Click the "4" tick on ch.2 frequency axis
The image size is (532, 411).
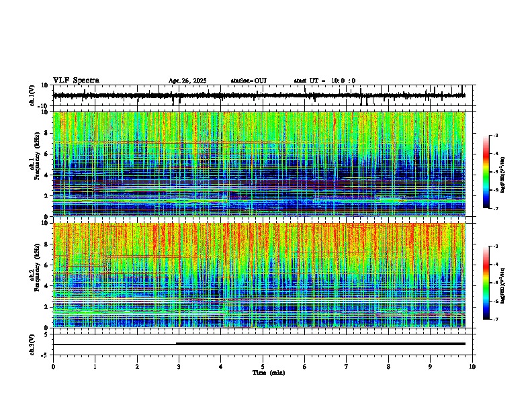click(x=48, y=286)
